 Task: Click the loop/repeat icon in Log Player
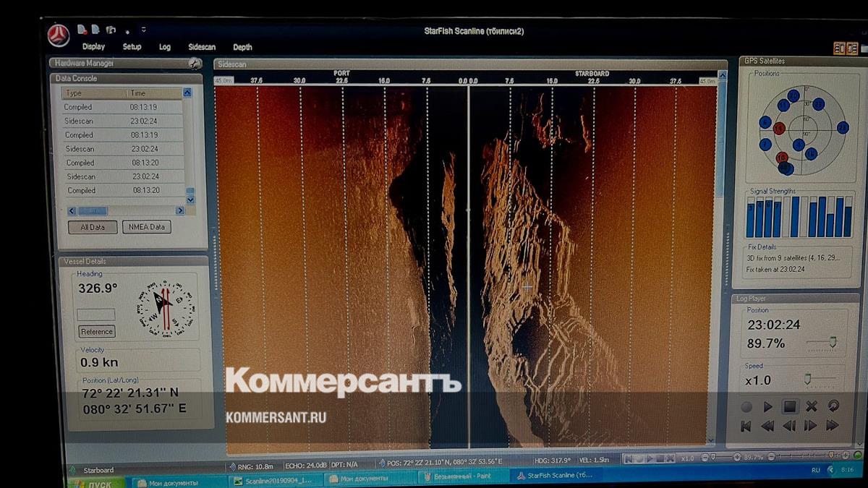[833, 406]
